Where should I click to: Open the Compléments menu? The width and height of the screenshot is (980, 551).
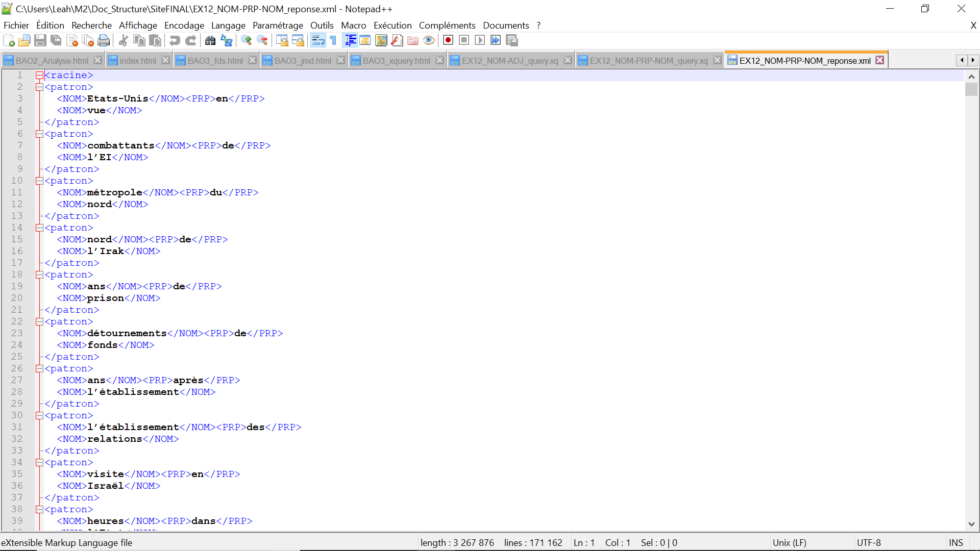coord(447,26)
